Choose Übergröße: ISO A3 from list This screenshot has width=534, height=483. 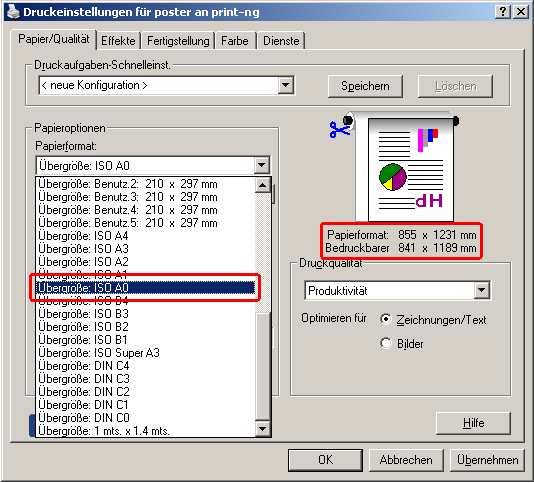pyautogui.click(x=146, y=249)
